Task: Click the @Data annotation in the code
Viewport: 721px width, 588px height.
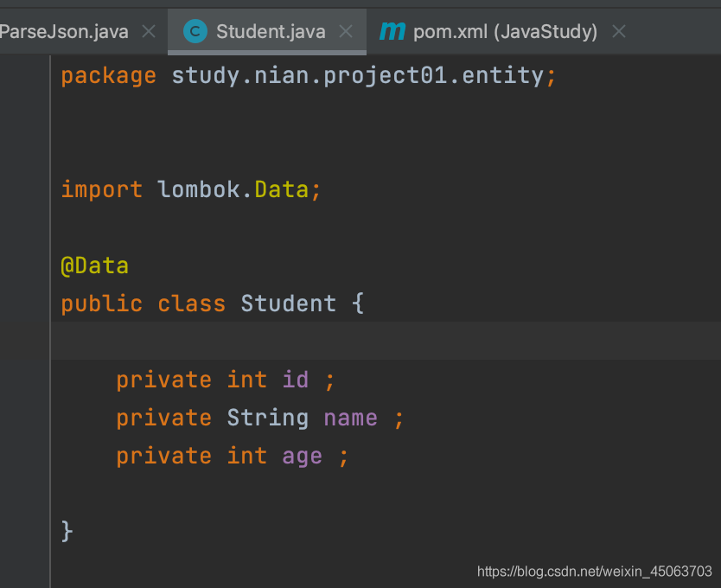Action: coord(95,265)
